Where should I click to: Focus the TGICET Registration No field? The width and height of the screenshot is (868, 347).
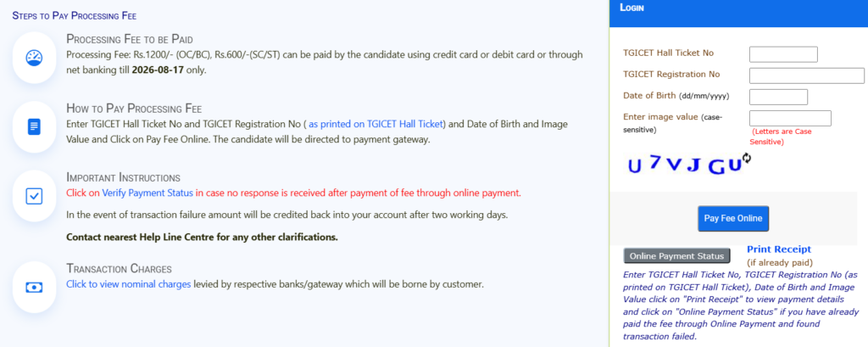807,76
